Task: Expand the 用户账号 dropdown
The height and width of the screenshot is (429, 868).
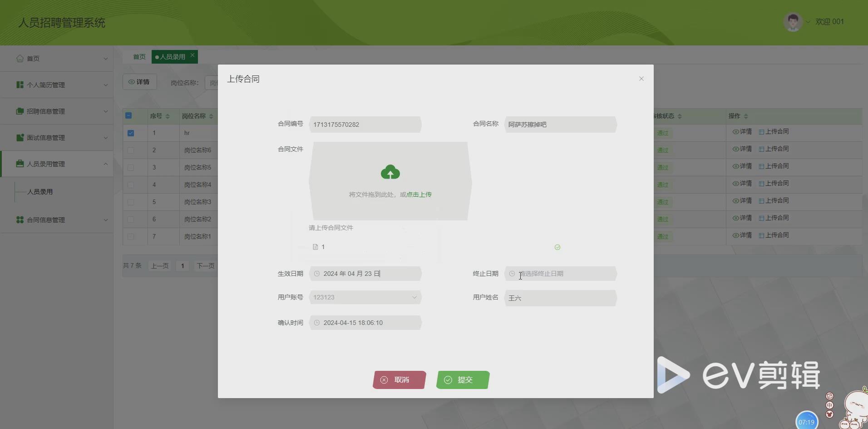Action: [414, 297]
